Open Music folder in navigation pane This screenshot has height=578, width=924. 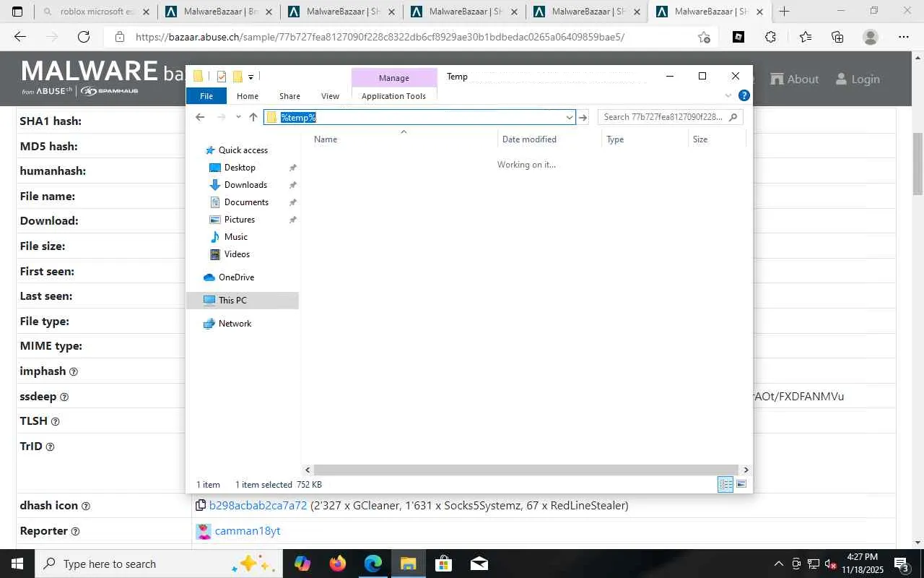pyautogui.click(x=235, y=237)
